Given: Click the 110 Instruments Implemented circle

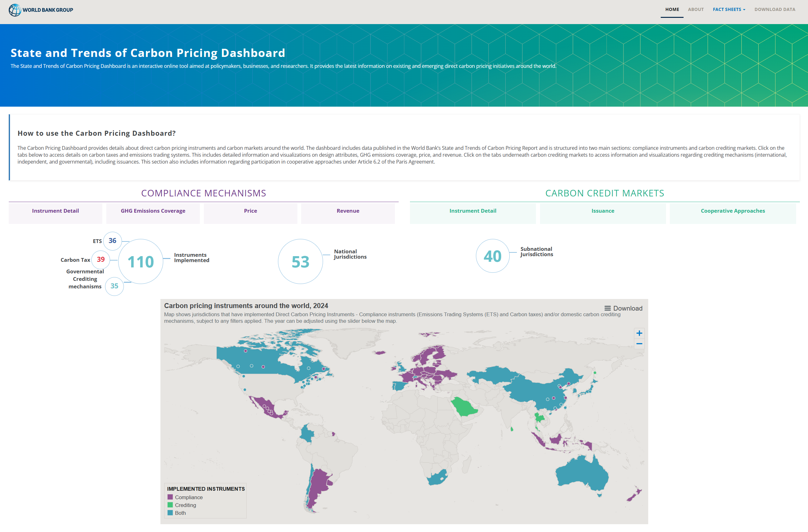Looking at the screenshot, I should pyautogui.click(x=140, y=261).
